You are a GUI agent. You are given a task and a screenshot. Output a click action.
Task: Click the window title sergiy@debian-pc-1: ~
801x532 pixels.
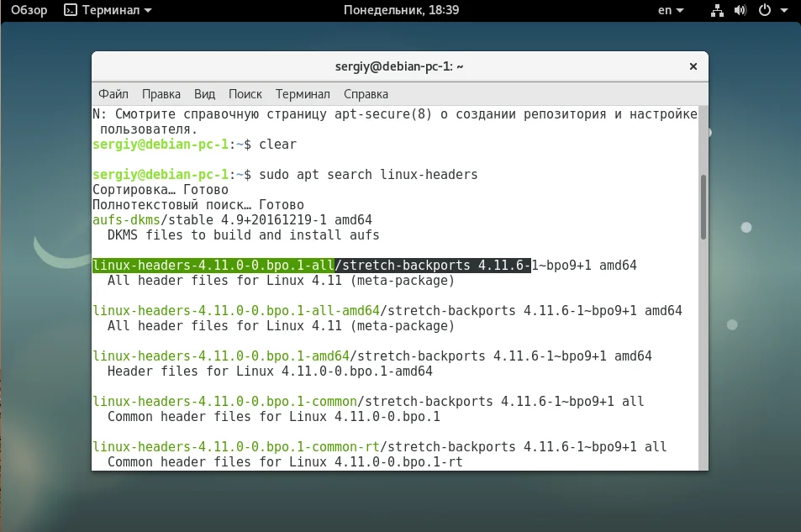399,66
